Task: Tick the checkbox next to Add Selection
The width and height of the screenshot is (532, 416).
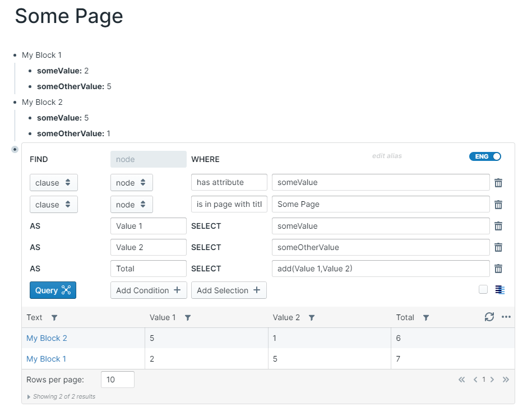Action: (x=483, y=290)
